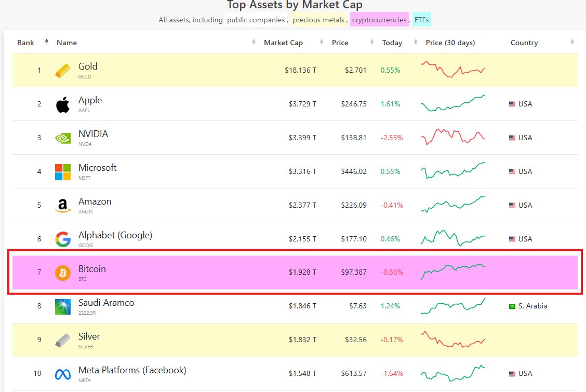Click the USA flag in Meta row

[512, 374]
